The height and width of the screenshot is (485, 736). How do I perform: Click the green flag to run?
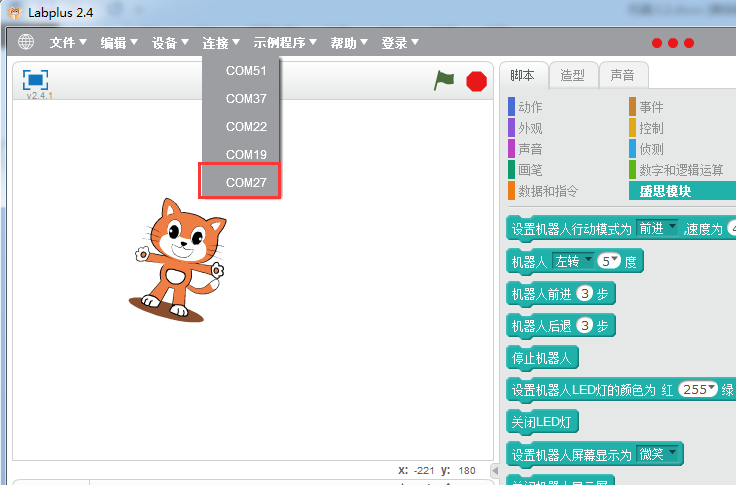(444, 81)
